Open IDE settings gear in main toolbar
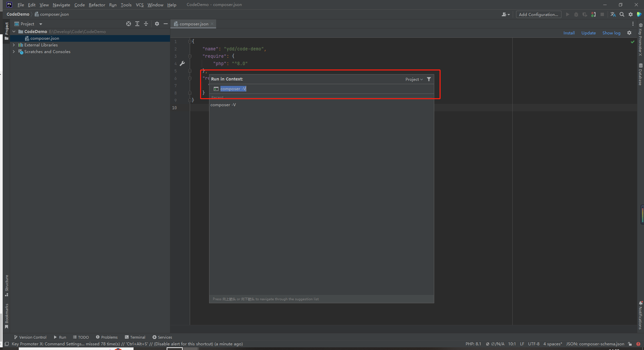Viewport: 644px width, 350px height. [x=630, y=14]
